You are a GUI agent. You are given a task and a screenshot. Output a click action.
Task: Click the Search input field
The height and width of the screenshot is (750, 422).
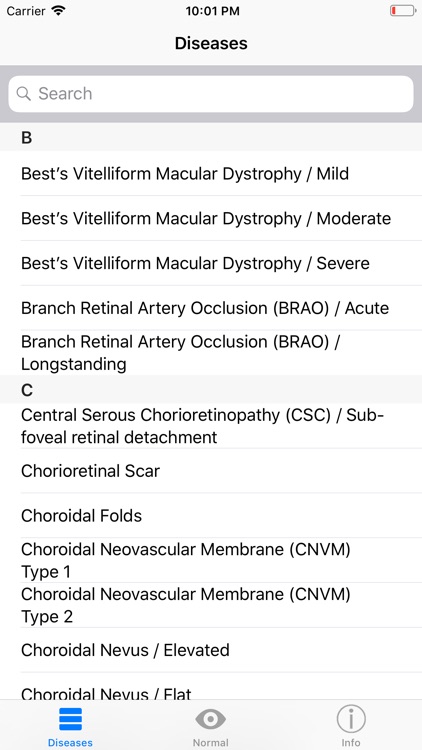pyautogui.click(x=211, y=94)
